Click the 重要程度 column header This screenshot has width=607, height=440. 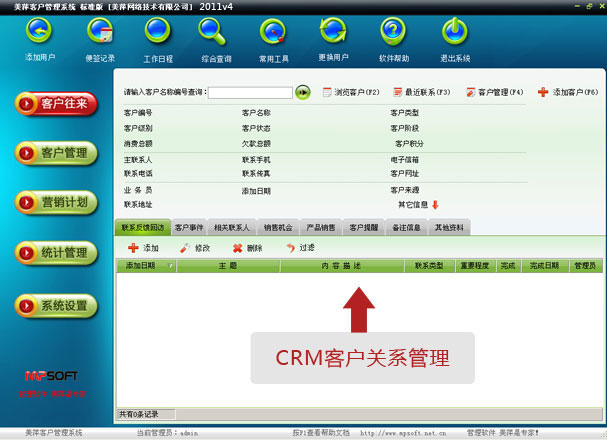click(x=475, y=266)
